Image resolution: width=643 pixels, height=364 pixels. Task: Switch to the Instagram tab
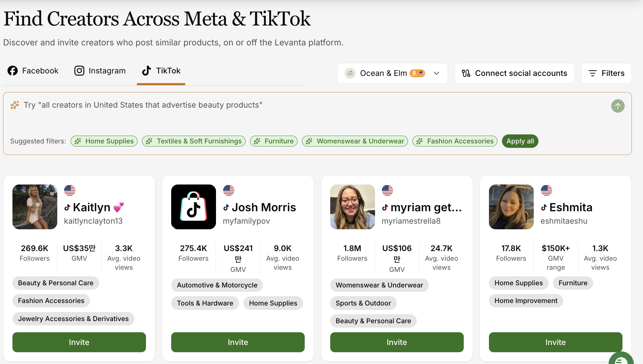[100, 71]
